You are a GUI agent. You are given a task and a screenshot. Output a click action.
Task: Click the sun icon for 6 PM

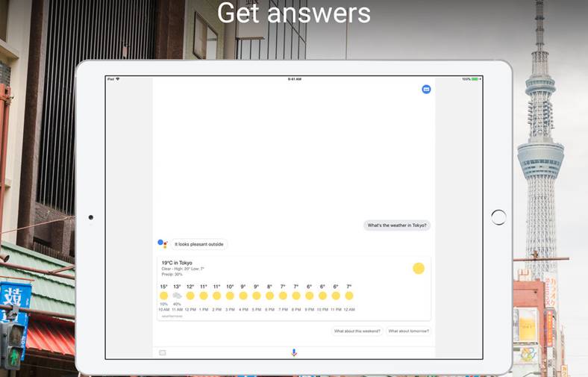(269, 296)
